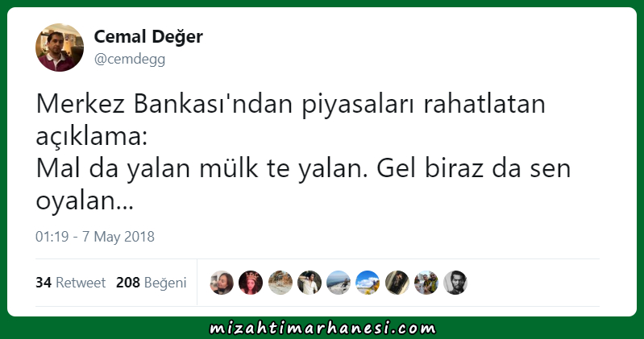Click the rocky dirt-road landscape avatar
This screenshot has height=339, width=644.
click(280, 283)
